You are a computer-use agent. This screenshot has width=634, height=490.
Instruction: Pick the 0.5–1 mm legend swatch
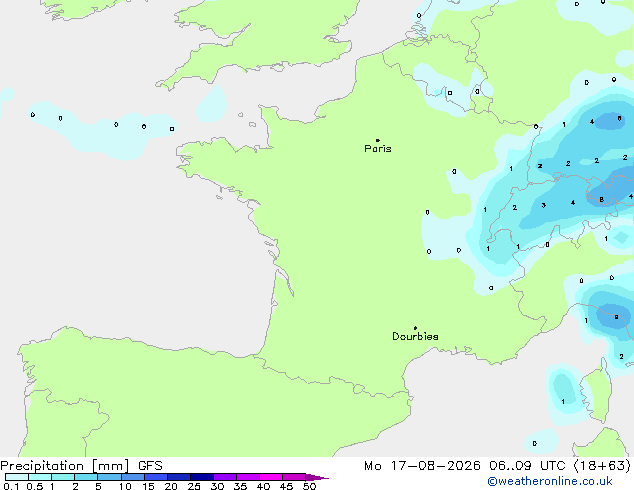pyautogui.click(x=40, y=477)
